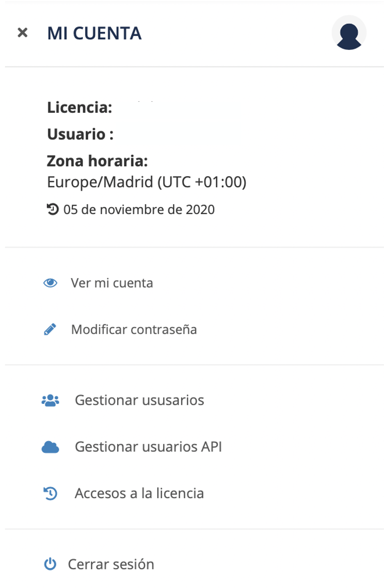Go to Gestionar usuarios API
This screenshot has height=588, width=384.
click(x=148, y=447)
